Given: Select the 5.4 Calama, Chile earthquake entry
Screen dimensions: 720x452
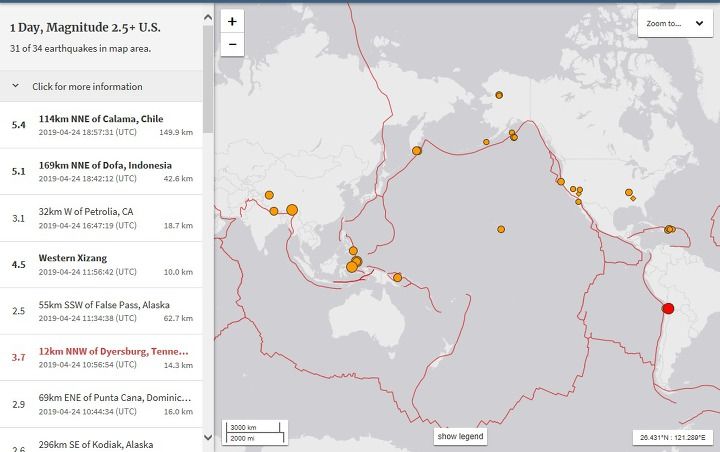Looking at the screenshot, I should click(x=101, y=125).
